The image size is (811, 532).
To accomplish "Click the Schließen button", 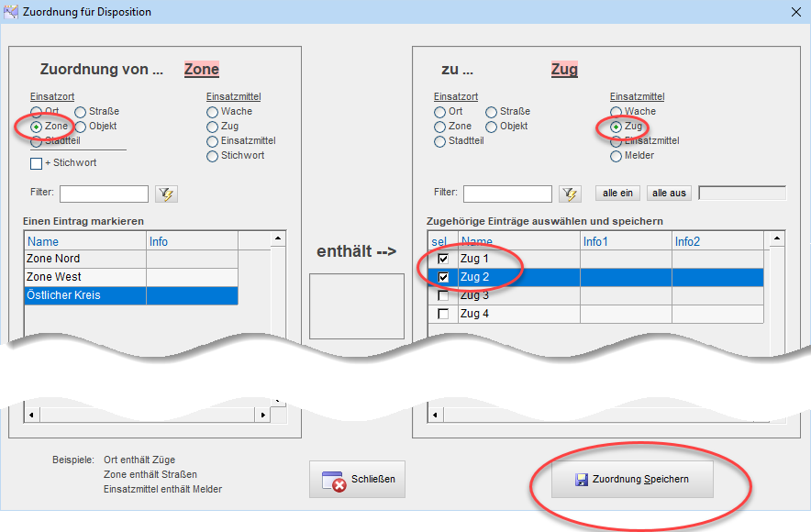I will 357,480.
